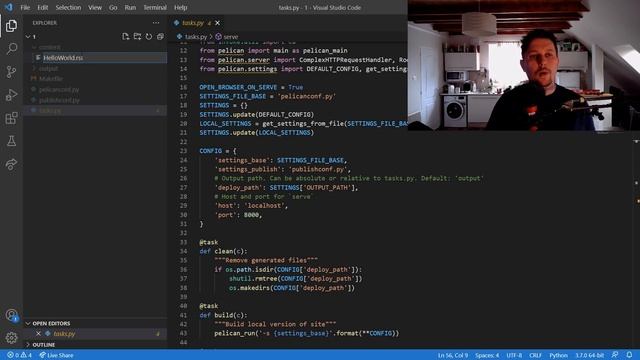Click on code line 33 '@task'
640x360 pixels.
[209, 242]
